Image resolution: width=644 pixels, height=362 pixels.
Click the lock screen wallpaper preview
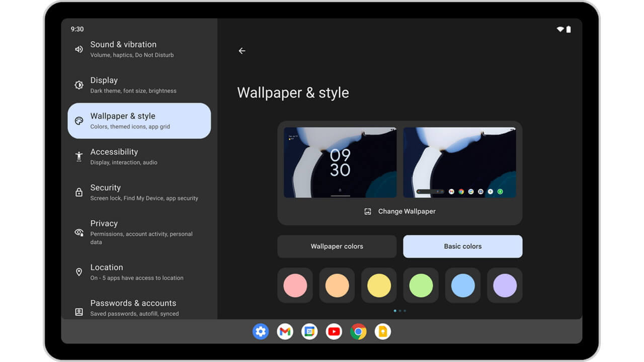[x=340, y=162]
